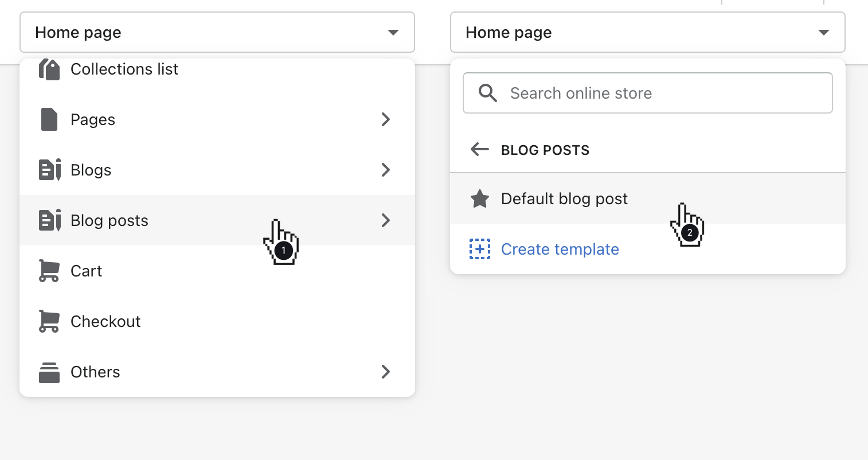Image resolution: width=868 pixels, height=460 pixels.
Task: Click the Checkout cart icon
Action: pos(49,321)
